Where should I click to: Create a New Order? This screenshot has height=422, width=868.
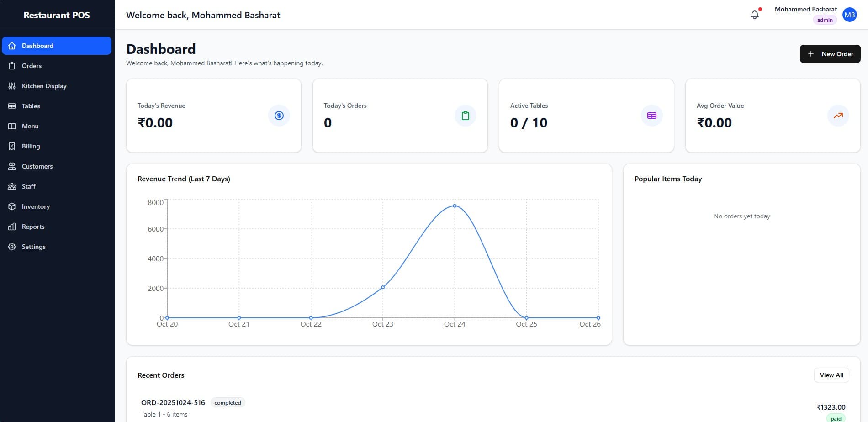pyautogui.click(x=830, y=54)
